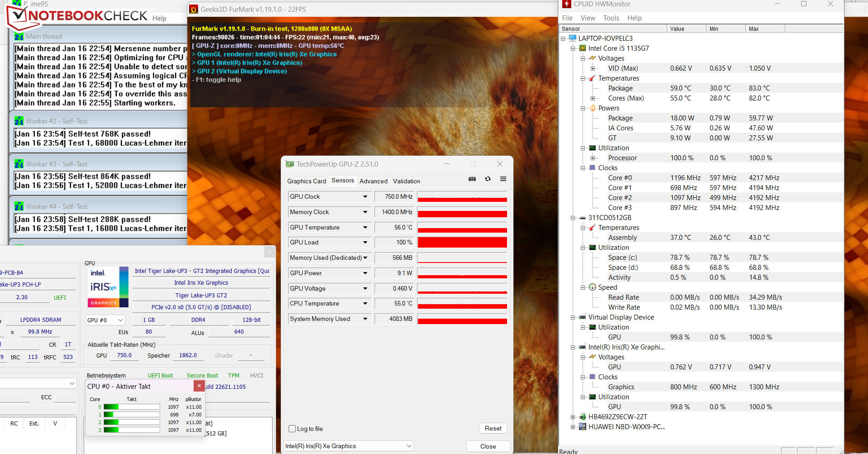Click the Intel Tiger Lake-UP3 GT2 Integrated Graphics link
The image size is (868, 454).
click(x=202, y=271)
